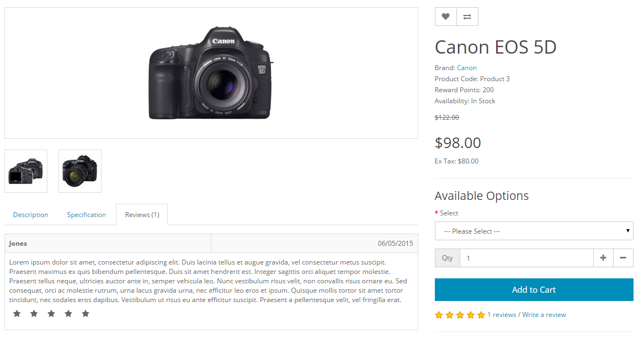The height and width of the screenshot is (338, 644).
Task: Click the main Canon EOS 5D product image
Action: click(211, 72)
